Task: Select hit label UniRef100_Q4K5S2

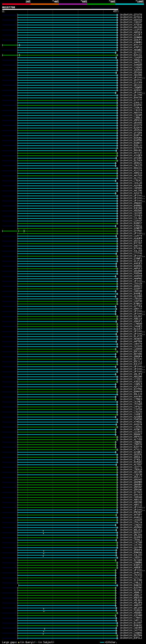Action: [131, 63]
